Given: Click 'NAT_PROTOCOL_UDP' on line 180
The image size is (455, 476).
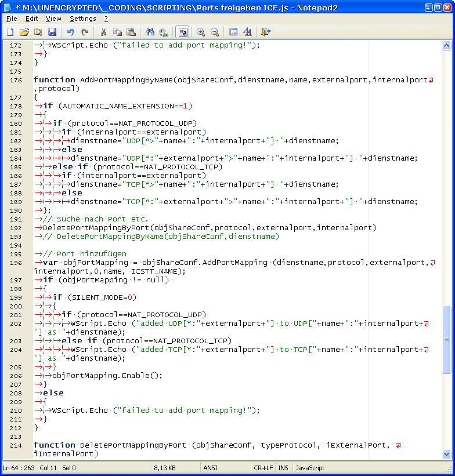Looking at the screenshot, I should click(x=156, y=123).
